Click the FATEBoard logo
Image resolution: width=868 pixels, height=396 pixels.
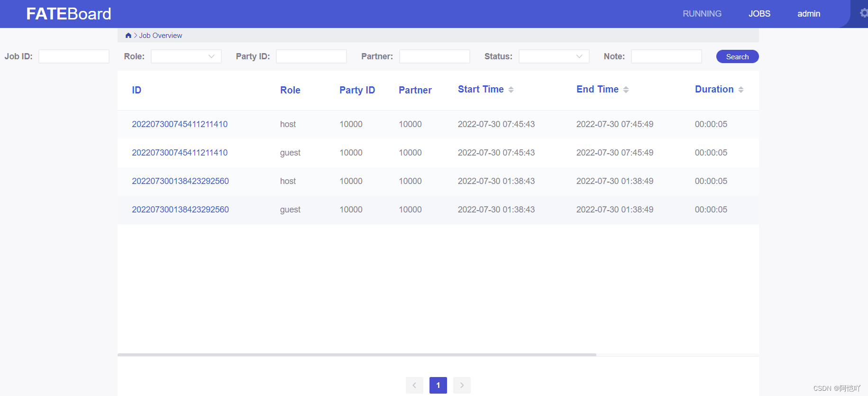click(x=69, y=14)
